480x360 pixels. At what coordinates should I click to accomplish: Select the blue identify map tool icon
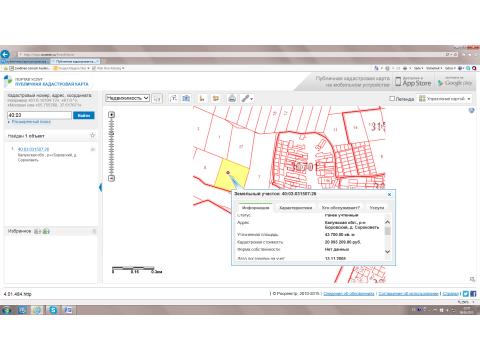coord(186,98)
